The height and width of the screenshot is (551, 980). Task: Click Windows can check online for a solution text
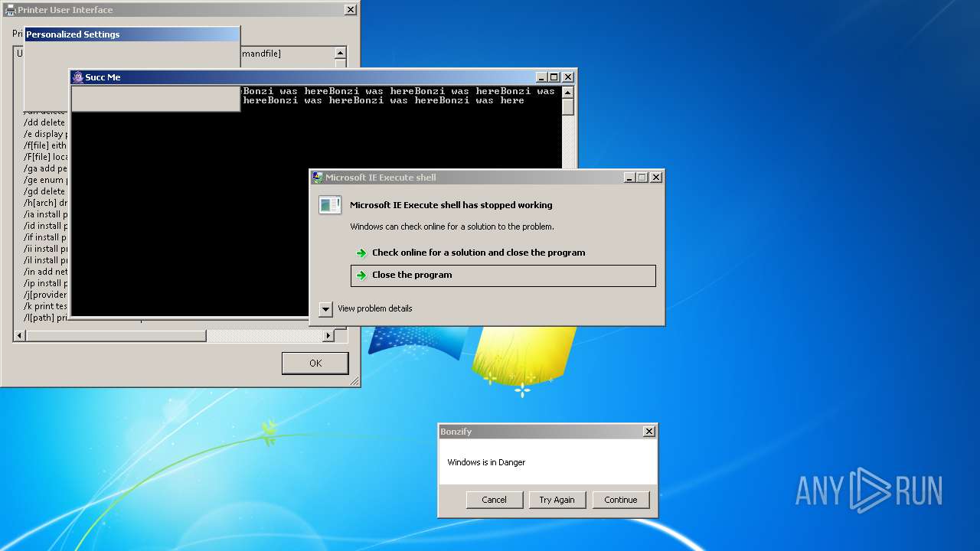point(452,227)
